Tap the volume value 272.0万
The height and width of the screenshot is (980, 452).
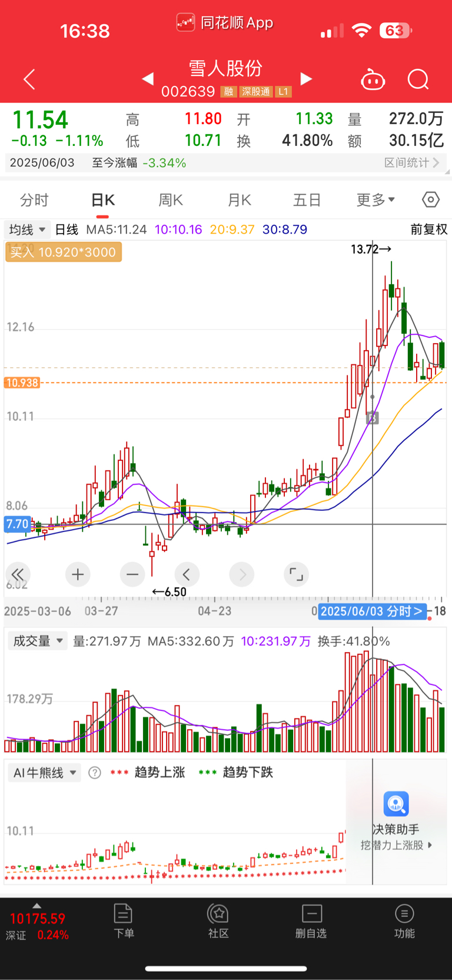[x=416, y=119]
